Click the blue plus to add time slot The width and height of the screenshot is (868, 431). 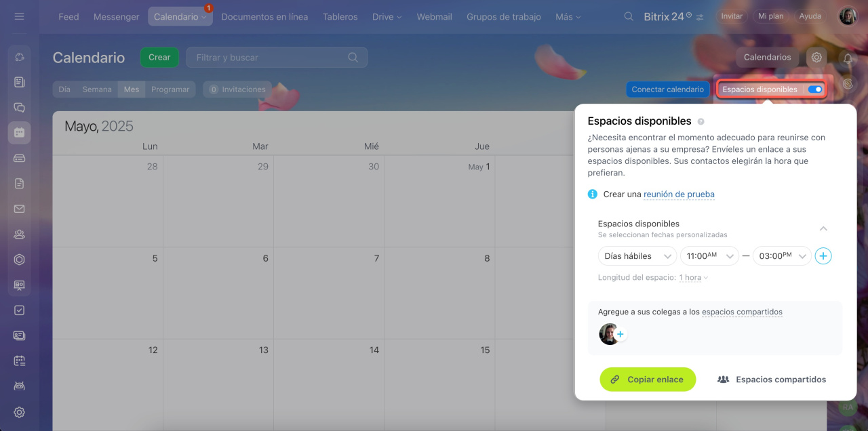823,256
